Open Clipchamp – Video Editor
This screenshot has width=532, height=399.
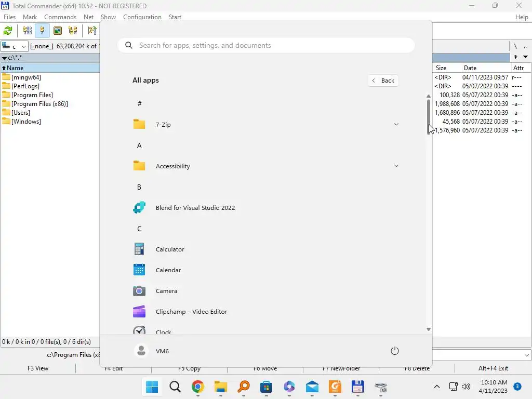[x=191, y=312]
